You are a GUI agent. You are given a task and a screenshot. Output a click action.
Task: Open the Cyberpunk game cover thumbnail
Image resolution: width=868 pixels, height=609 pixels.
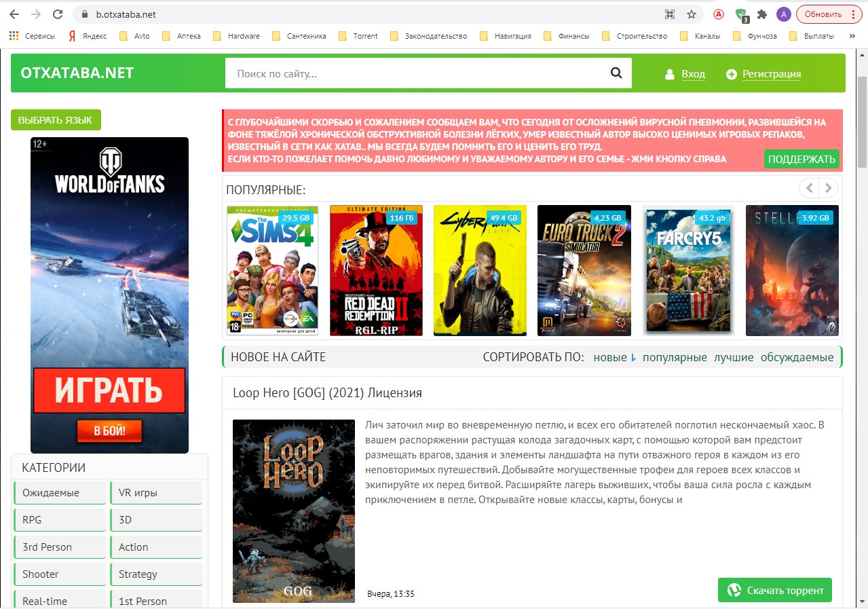pyautogui.click(x=480, y=271)
